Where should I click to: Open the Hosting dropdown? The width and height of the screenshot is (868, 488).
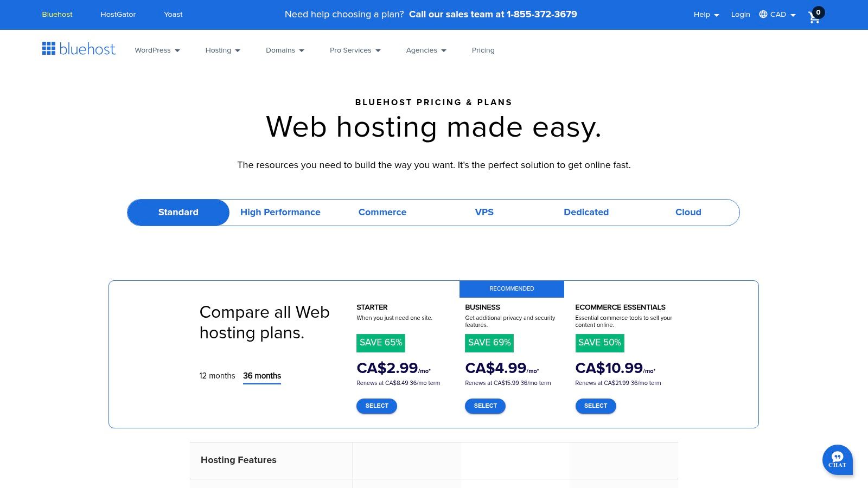click(x=222, y=50)
